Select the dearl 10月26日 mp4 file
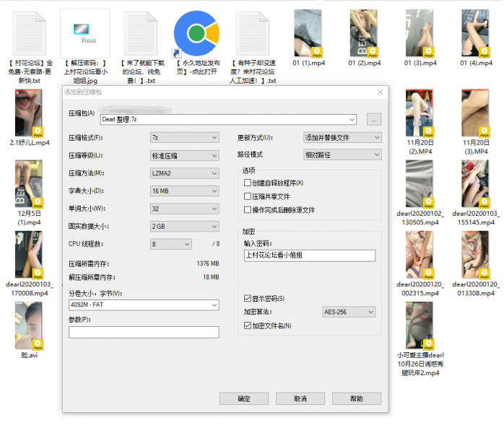504x433 pixels. point(420,325)
